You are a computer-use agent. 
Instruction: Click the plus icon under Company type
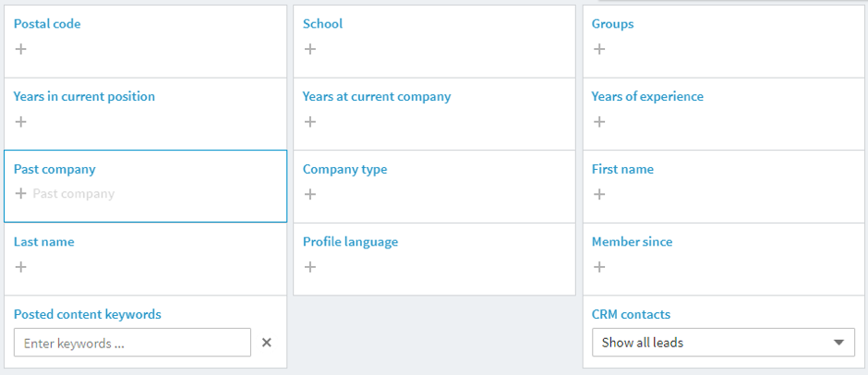[x=310, y=194]
